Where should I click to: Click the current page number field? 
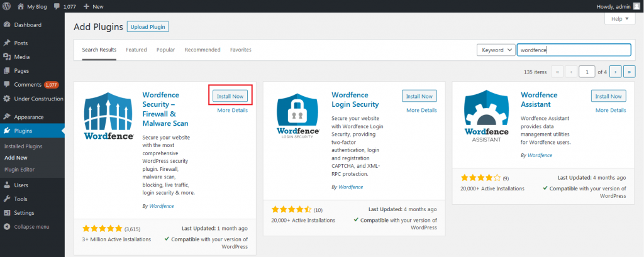pyautogui.click(x=587, y=72)
